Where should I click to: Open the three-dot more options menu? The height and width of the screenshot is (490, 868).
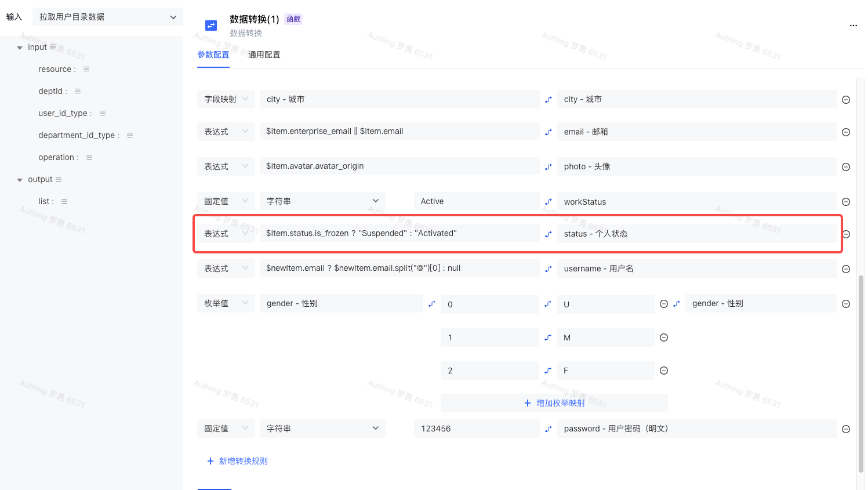pos(853,26)
